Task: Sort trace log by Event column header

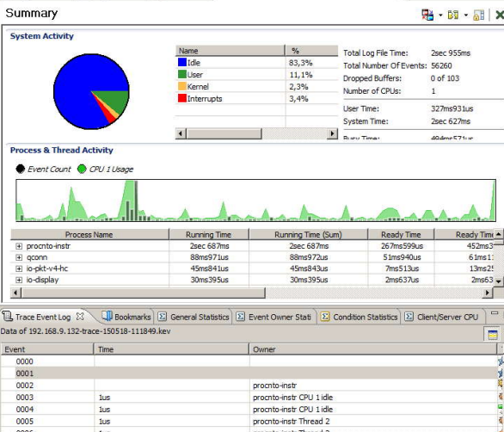Action: [47, 349]
